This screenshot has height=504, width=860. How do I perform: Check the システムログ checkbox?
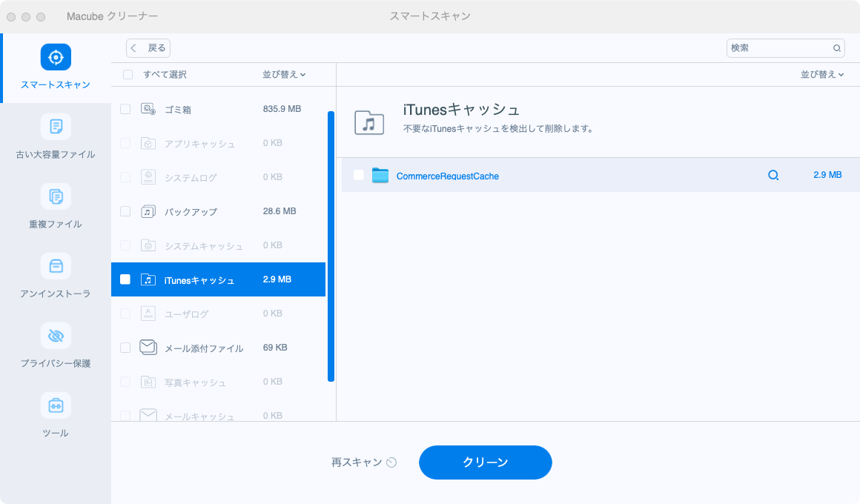(125, 177)
